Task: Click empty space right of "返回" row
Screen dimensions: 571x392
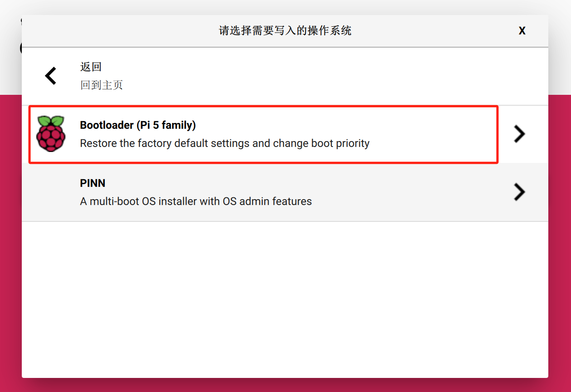Action: (x=318, y=76)
